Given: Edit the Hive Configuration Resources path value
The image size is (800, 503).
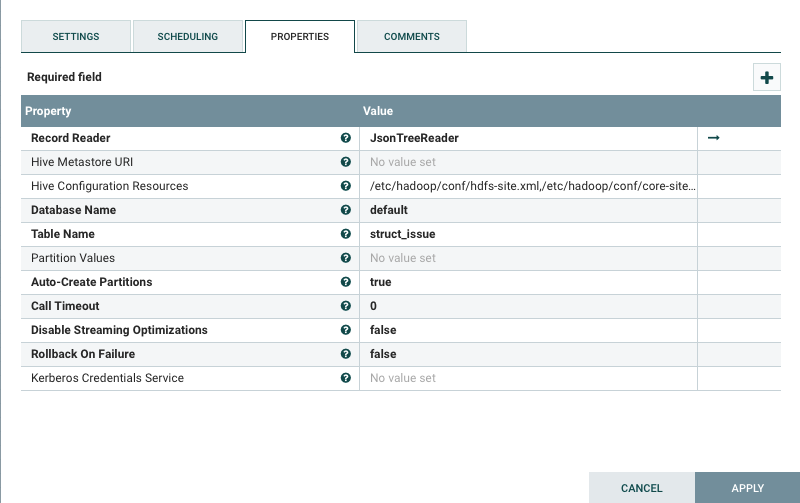Looking at the screenshot, I should pyautogui.click(x=528, y=186).
